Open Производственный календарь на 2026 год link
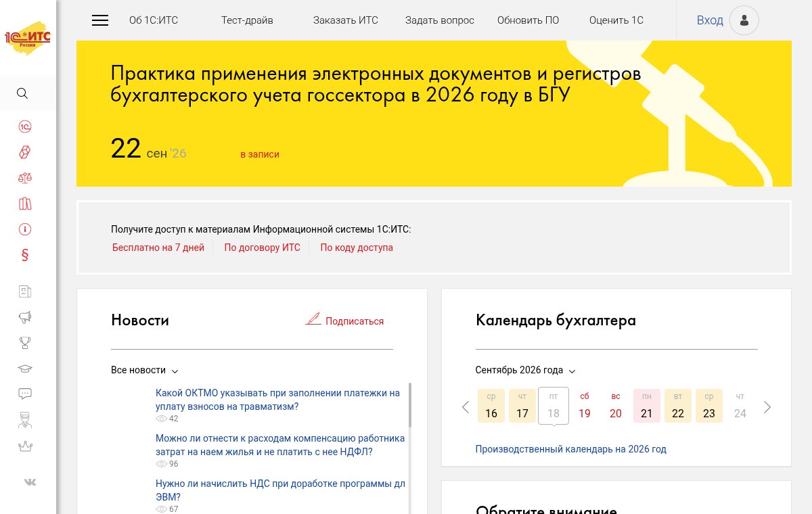 (571, 449)
